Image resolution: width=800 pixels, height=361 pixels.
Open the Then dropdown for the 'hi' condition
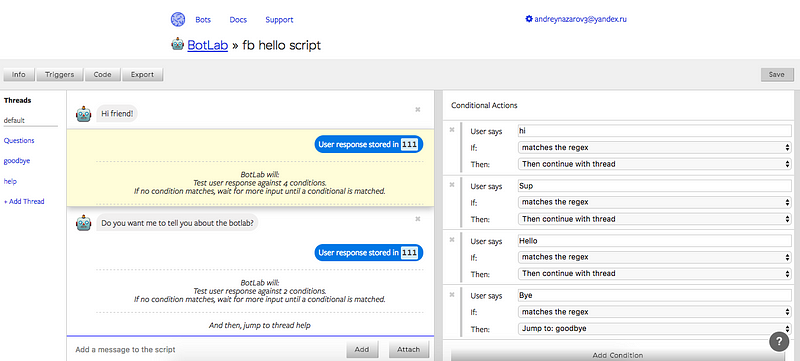pyautogui.click(x=655, y=164)
